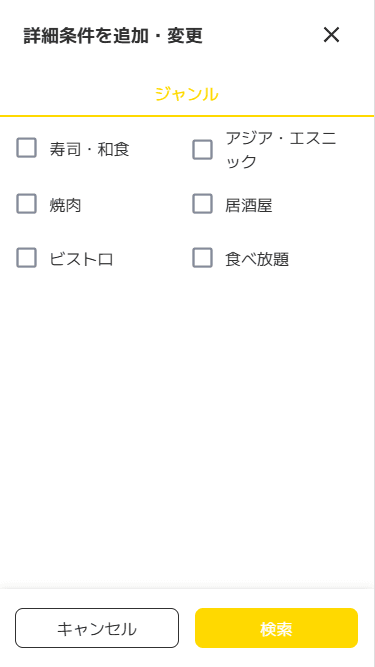This screenshot has width=375, height=667.
Task: Toggle the ビストロ checkbox box
Action: (26, 257)
